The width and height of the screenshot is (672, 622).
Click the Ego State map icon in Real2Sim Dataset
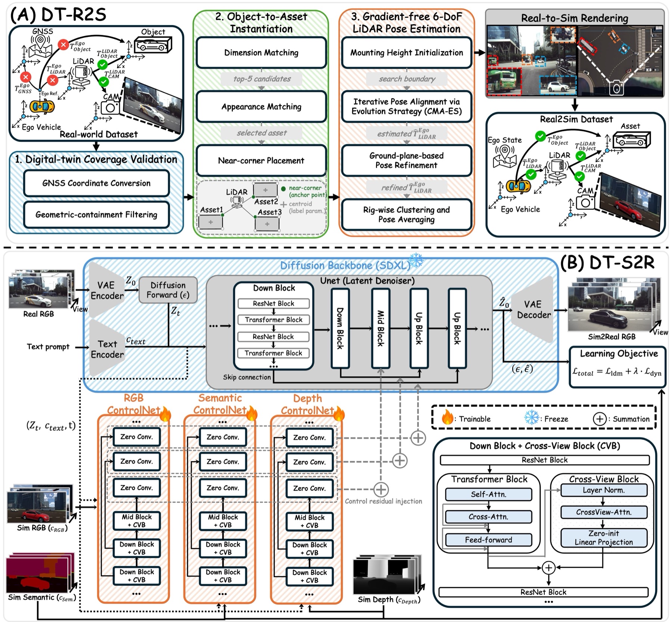[504, 156]
